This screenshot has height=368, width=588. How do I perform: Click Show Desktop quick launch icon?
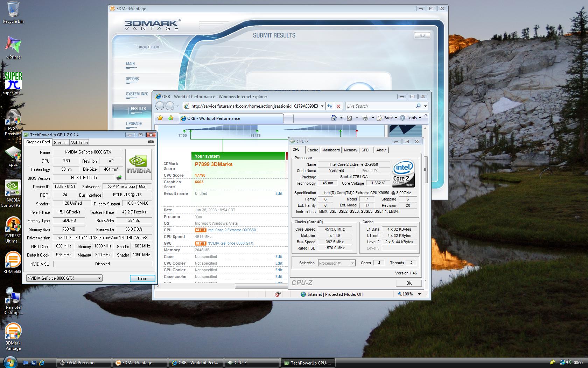[x=26, y=363]
